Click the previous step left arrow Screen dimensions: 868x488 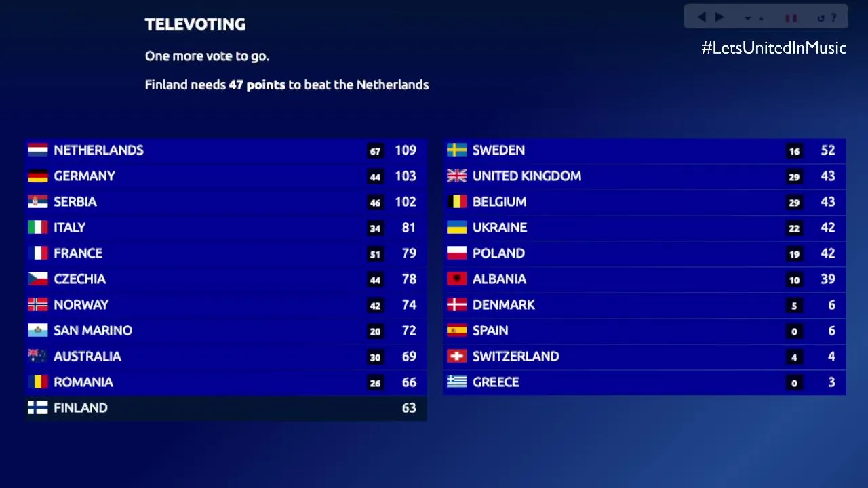click(x=702, y=18)
